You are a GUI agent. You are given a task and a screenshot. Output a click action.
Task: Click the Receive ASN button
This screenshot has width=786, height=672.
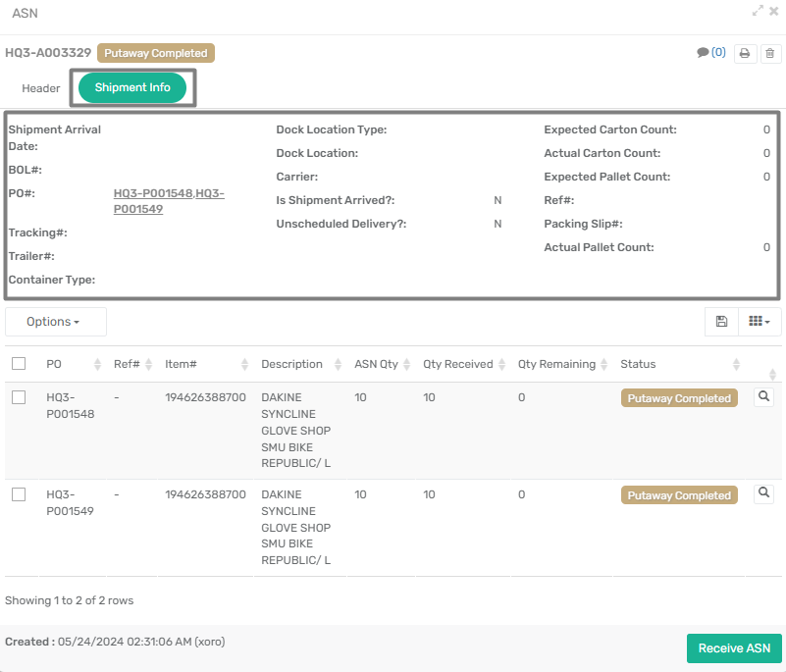pos(734,647)
